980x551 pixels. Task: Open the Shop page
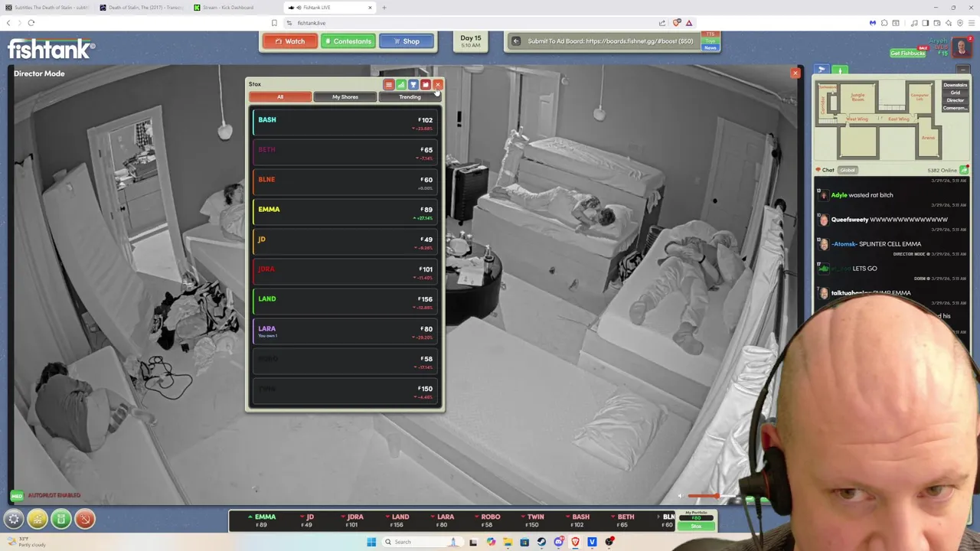pos(406,41)
